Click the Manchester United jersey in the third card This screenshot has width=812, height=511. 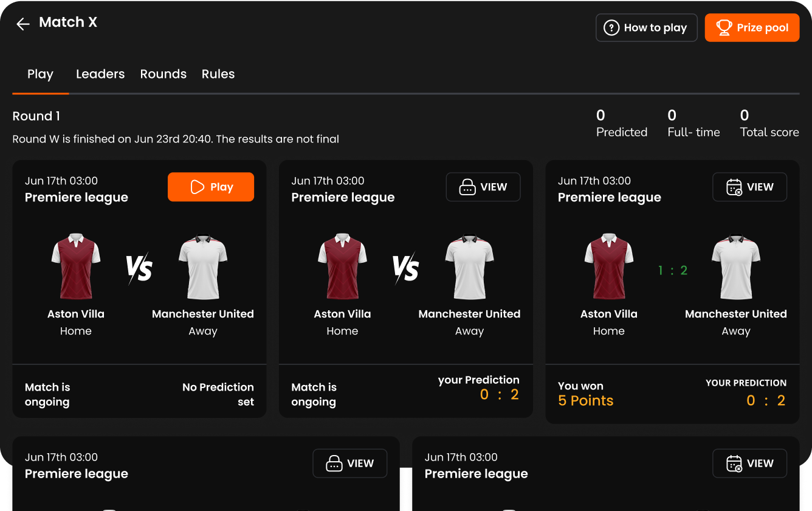tap(735, 266)
